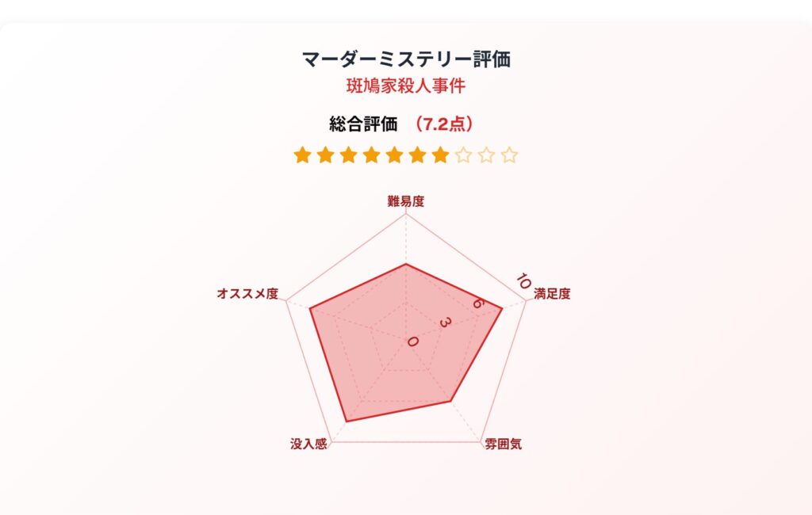
Task: Click the 雰囲気 axis label
Action: (x=503, y=444)
